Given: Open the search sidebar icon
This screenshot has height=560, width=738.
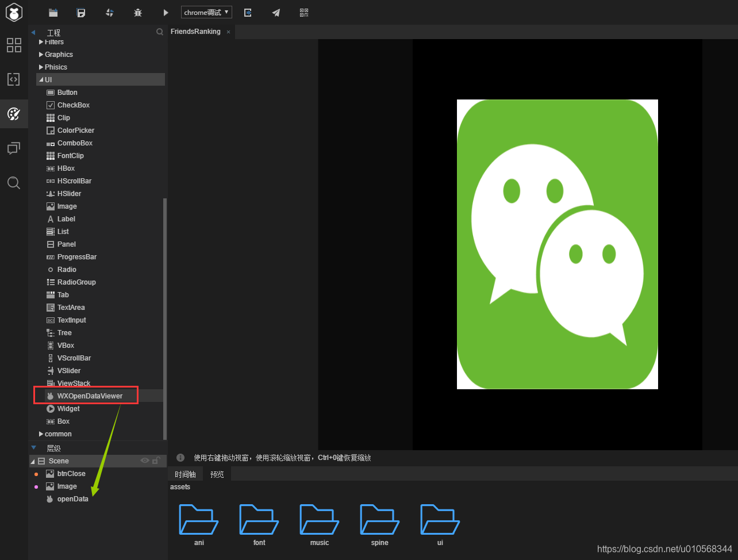Looking at the screenshot, I should [14, 183].
